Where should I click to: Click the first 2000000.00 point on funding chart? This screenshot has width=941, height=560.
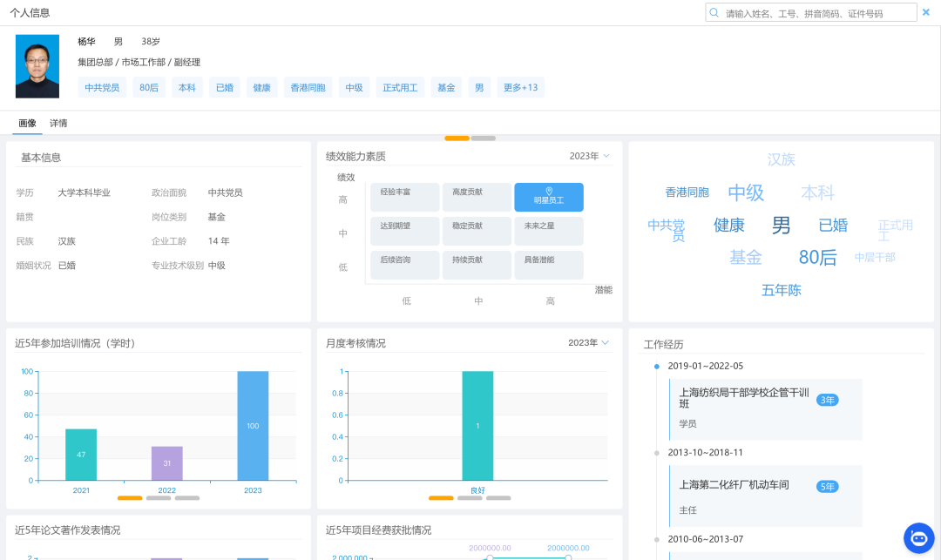coord(490,557)
